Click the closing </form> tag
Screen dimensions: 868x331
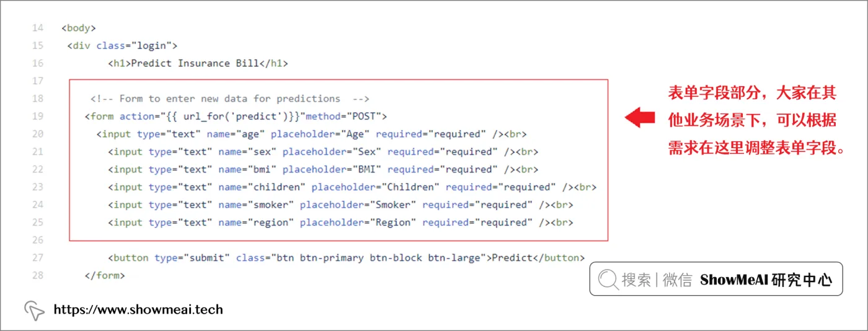tap(105, 275)
